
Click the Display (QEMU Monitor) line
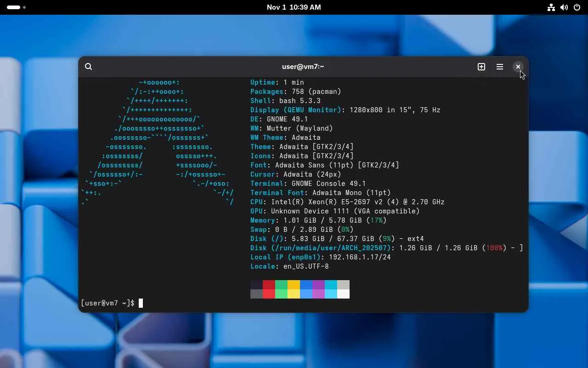tap(345, 110)
